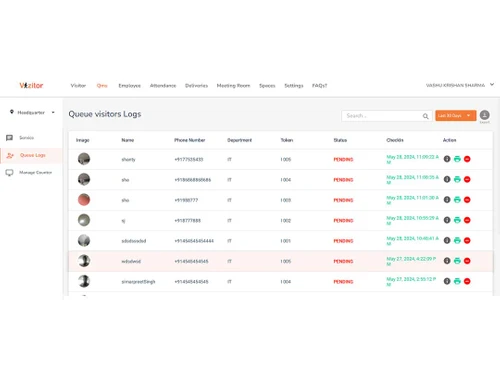This screenshot has height=375, width=500.
Task: Click the Name column header
Action: (x=128, y=140)
